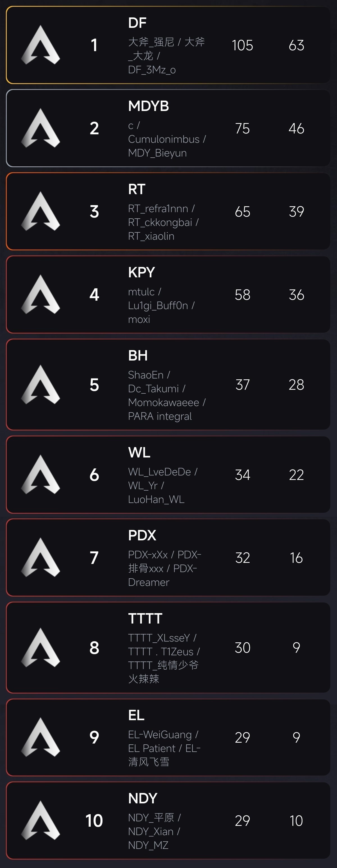Screen dimensions: 337x868
Task: Click PDX's kill count of 16
Action: click(x=296, y=558)
